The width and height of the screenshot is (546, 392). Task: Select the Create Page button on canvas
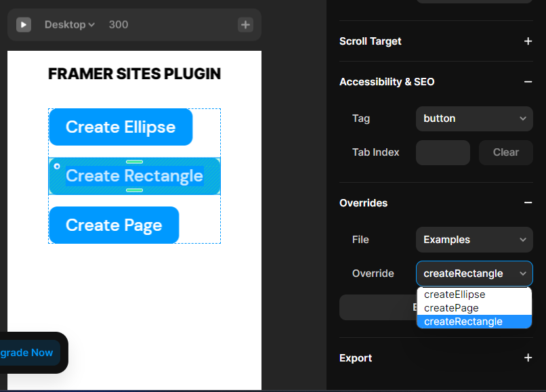[x=114, y=225]
